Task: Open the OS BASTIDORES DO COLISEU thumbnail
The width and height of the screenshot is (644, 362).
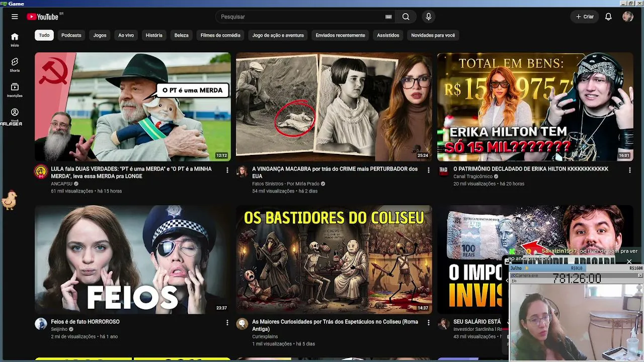Action: [x=334, y=259]
